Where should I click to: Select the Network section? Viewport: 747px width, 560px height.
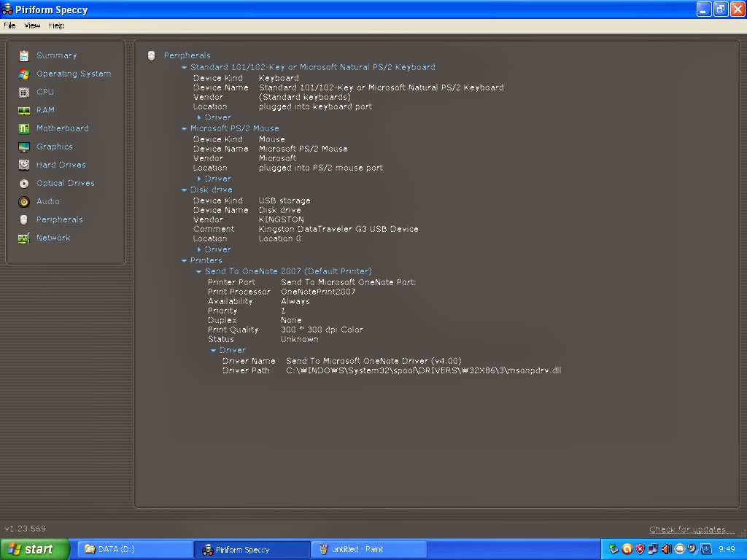[53, 238]
